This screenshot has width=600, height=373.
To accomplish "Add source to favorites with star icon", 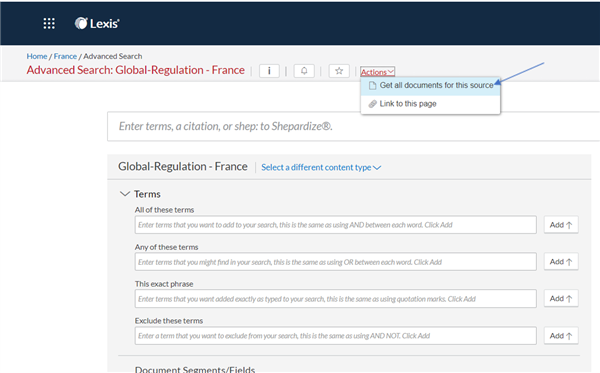I will click(x=339, y=71).
